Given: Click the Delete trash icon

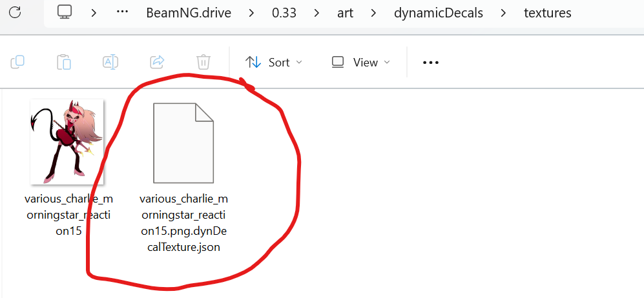Looking at the screenshot, I should 203,62.
